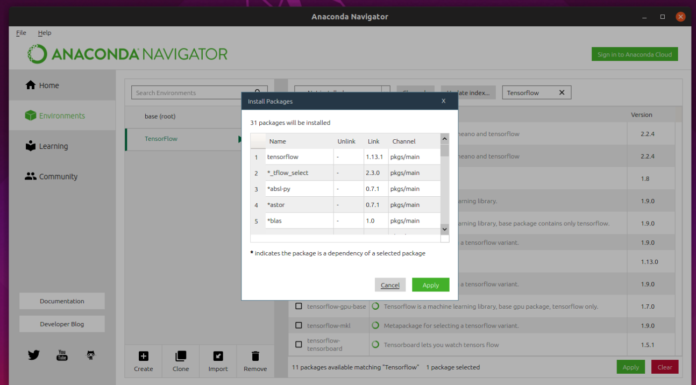This screenshot has height=385, width=696.
Task: Open the Documentation button
Action: coord(62,301)
